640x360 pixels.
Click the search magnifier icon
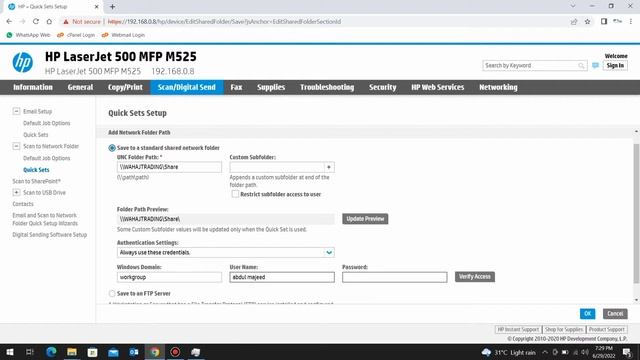coord(581,66)
